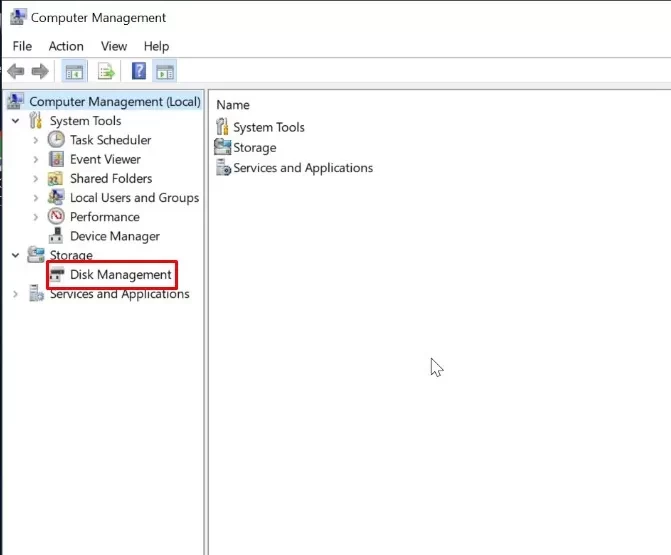671x555 pixels.
Task: Click the Export List toolbar icon
Action: click(x=106, y=71)
